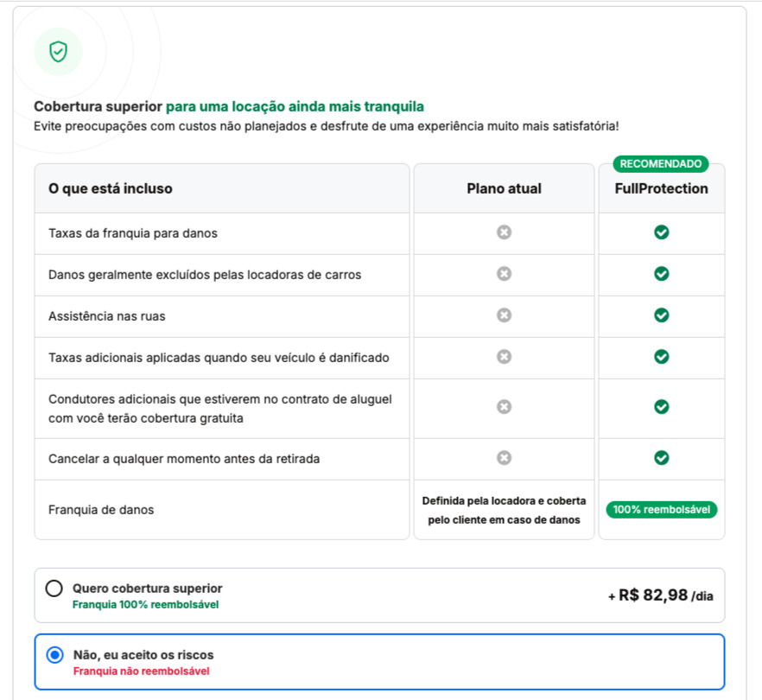Click the green shield icon at top
The height and width of the screenshot is (700, 762).
tap(58, 52)
